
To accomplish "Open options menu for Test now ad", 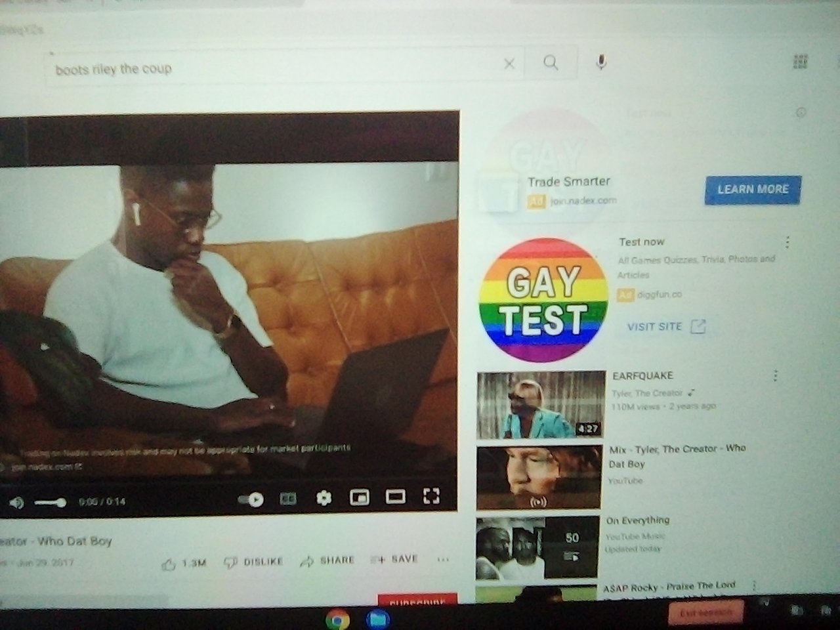I will (x=787, y=242).
